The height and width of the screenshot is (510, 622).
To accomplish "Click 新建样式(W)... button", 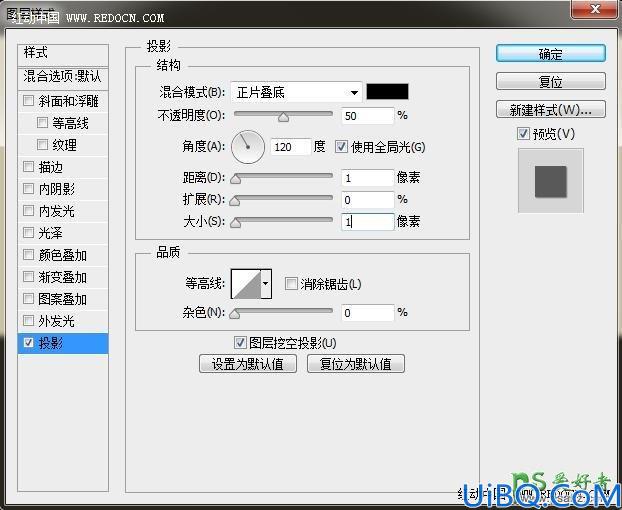I will 551,110.
